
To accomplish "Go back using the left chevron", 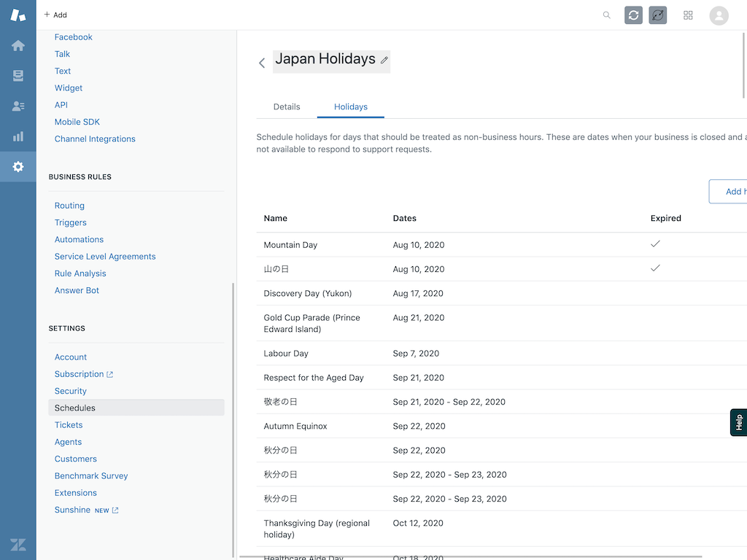I will tap(262, 63).
